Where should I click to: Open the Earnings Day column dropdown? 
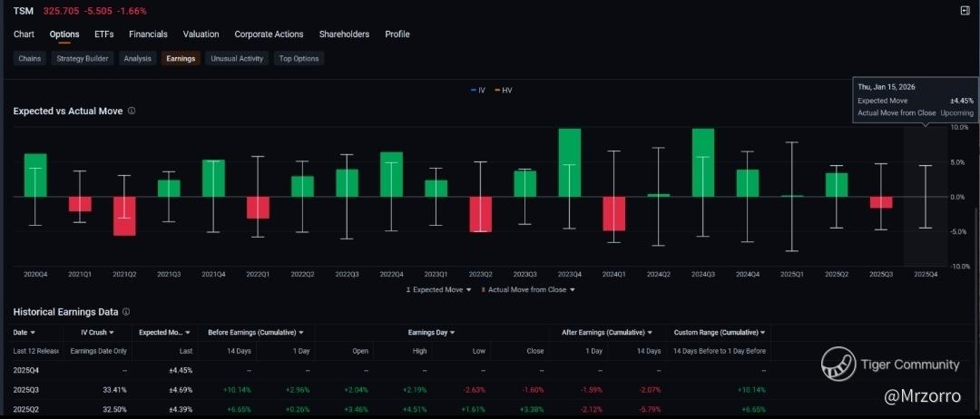[431, 332]
